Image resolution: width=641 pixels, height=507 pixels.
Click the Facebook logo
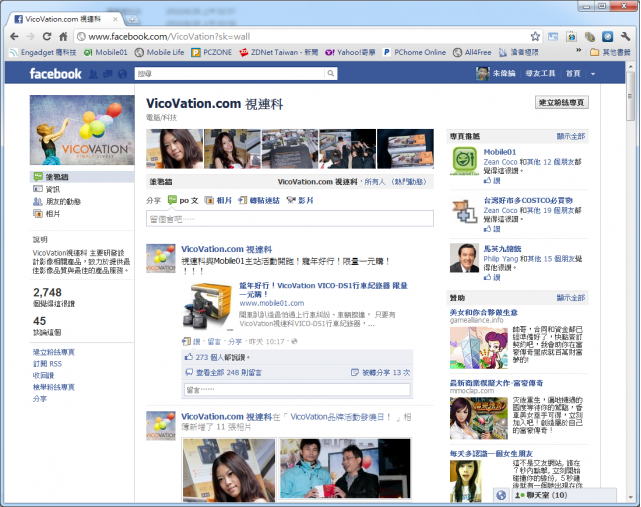(56, 74)
